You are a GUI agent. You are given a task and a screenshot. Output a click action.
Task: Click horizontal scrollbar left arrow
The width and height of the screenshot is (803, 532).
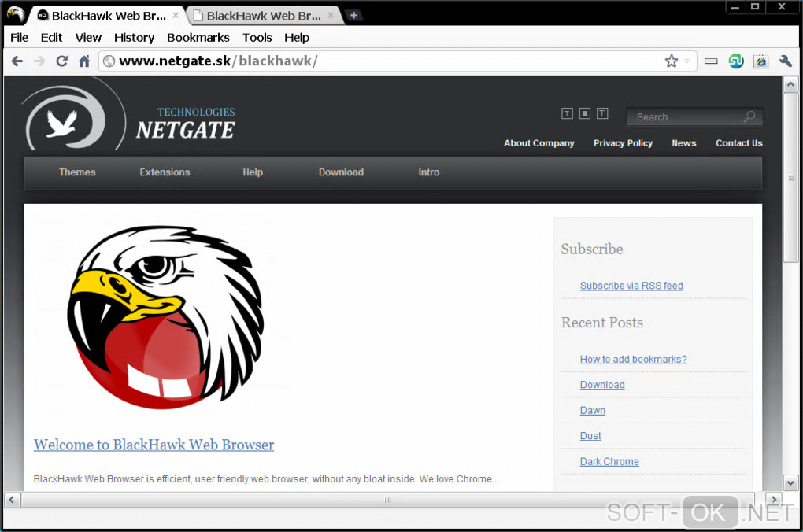click(12, 500)
